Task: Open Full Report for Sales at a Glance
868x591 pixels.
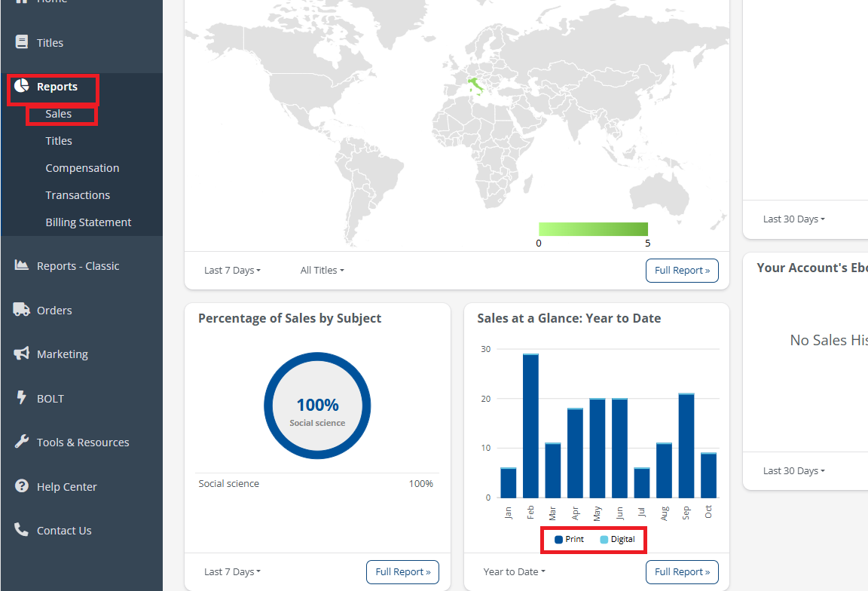Action: click(x=682, y=572)
